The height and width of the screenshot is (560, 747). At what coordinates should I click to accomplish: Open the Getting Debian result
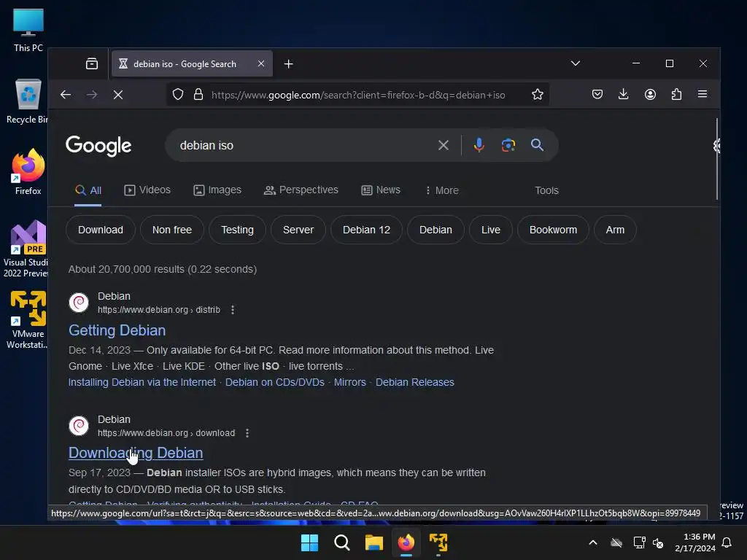tap(117, 330)
